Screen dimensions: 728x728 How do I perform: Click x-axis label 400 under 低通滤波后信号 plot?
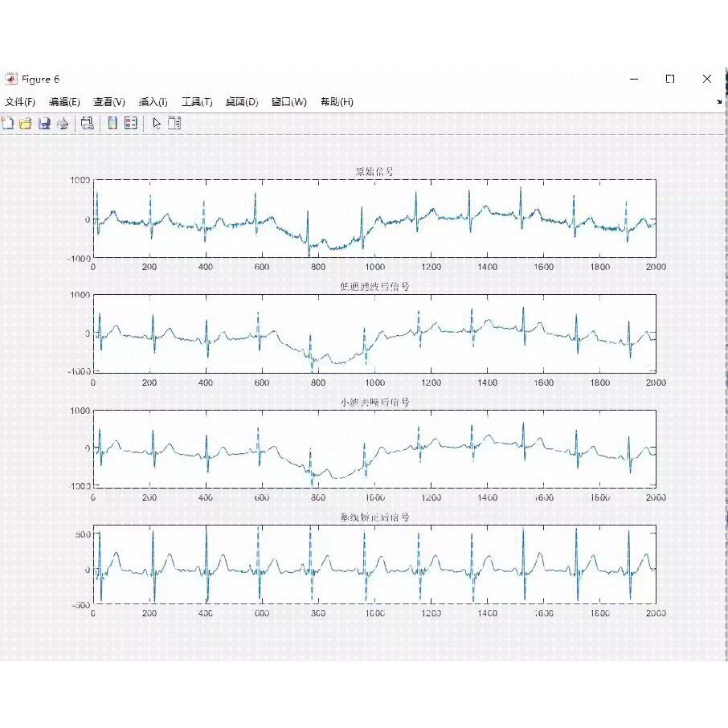(206, 382)
